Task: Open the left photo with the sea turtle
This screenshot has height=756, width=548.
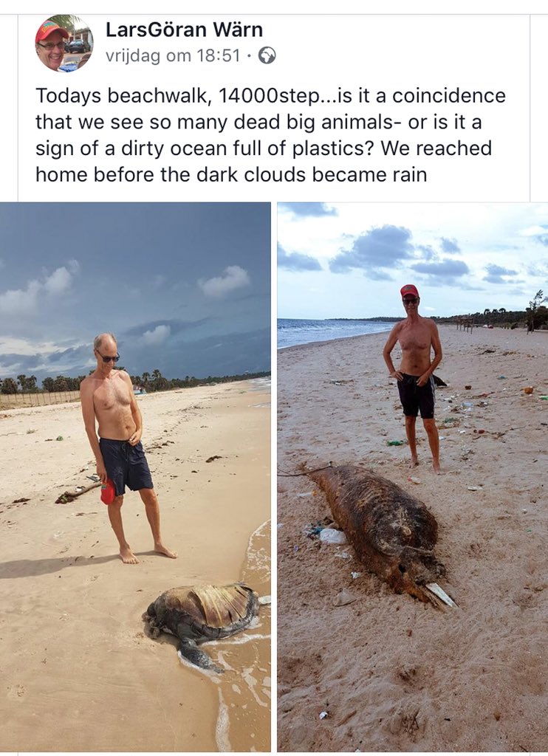Action: (x=135, y=476)
